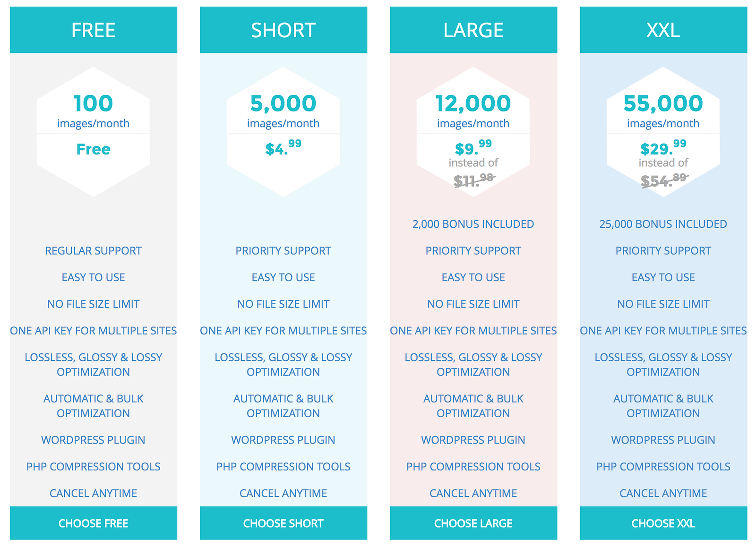This screenshot has height=547, width=756.
Task: Click REGULAR SUPPORT in Free plan
Action: point(93,251)
